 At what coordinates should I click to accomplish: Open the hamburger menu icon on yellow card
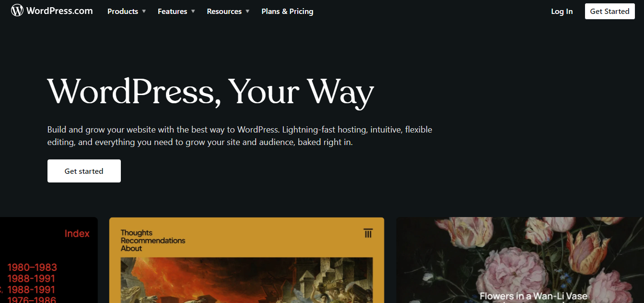[368, 233]
